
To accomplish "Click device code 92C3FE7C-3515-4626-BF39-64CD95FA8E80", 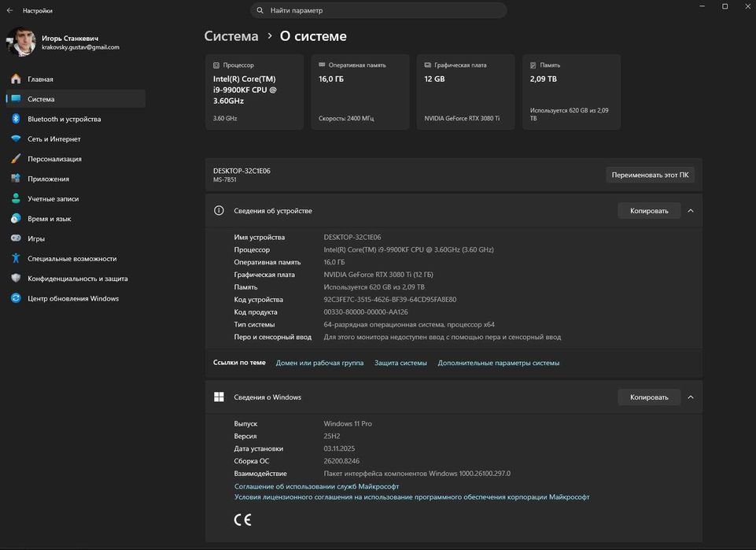I will [x=390, y=299].
